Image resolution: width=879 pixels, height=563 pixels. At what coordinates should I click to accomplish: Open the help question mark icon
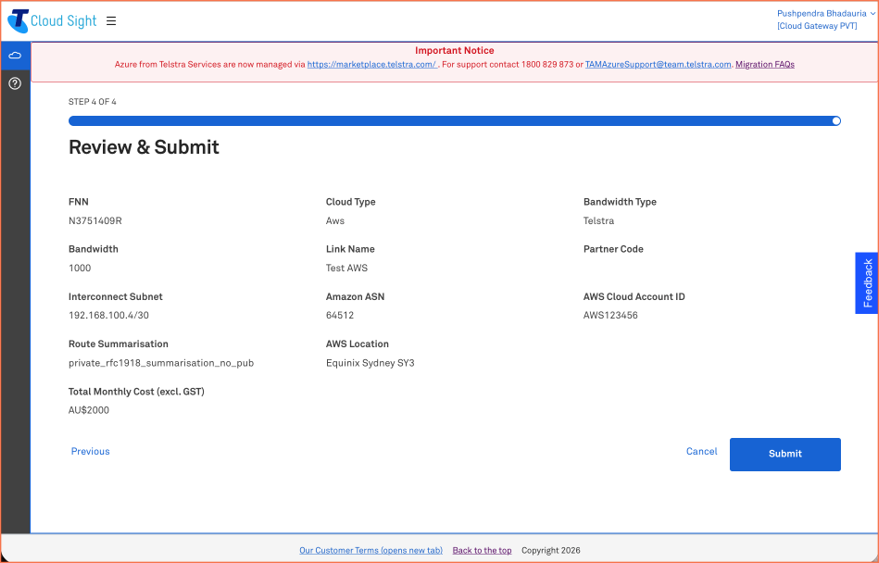click(x=15, y=84)
